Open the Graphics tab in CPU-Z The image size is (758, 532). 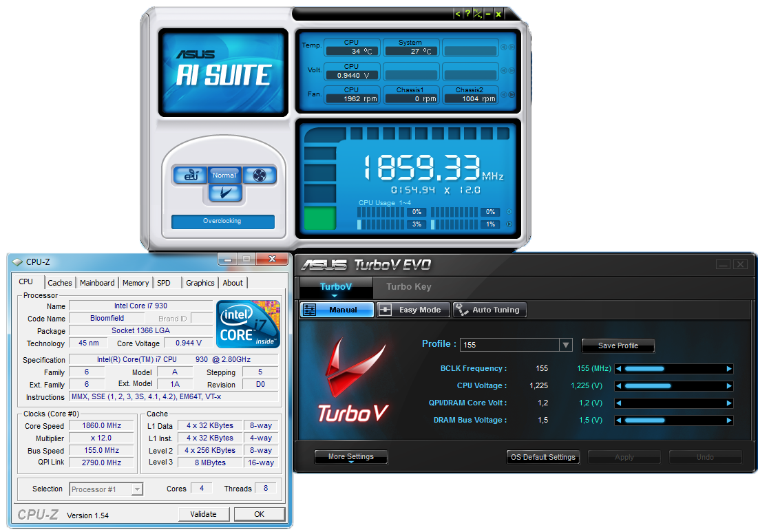point(200,283)
